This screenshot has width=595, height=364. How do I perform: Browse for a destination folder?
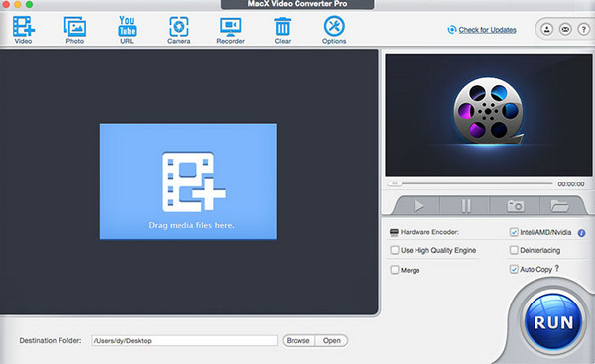pyautogui.click(x=298, y=340)
